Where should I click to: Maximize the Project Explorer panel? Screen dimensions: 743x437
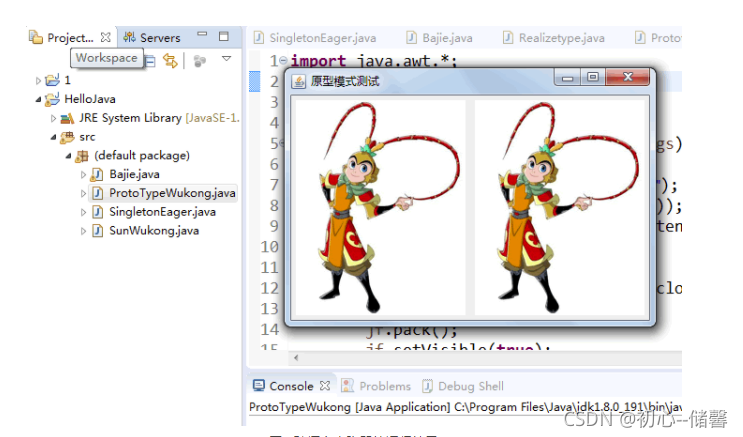[x=224, y=36]
